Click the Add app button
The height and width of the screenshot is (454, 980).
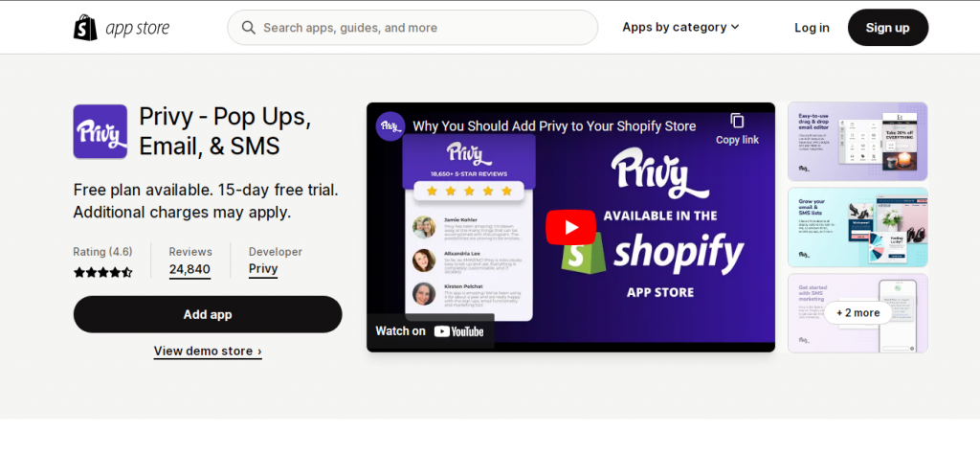[x=208, y=314]
